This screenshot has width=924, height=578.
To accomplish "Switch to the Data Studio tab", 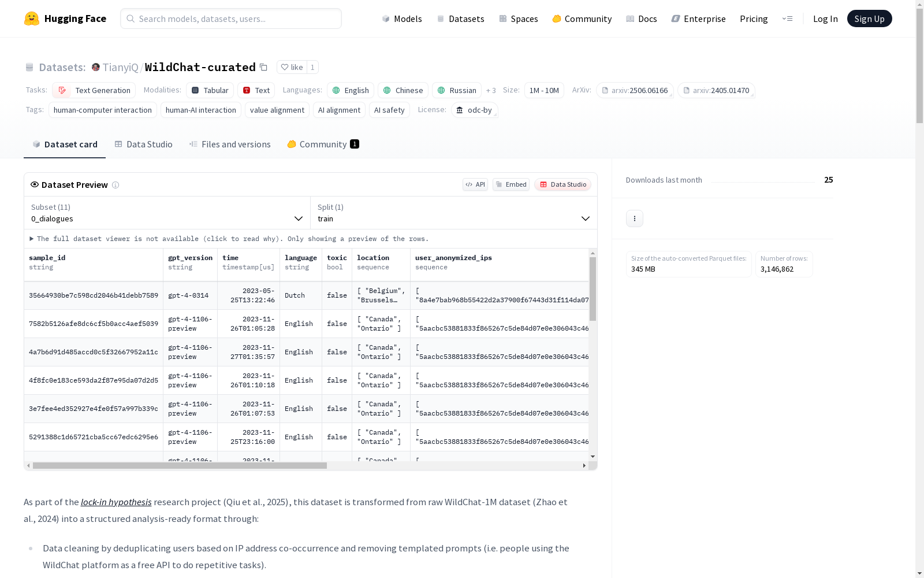I will 144,144.
